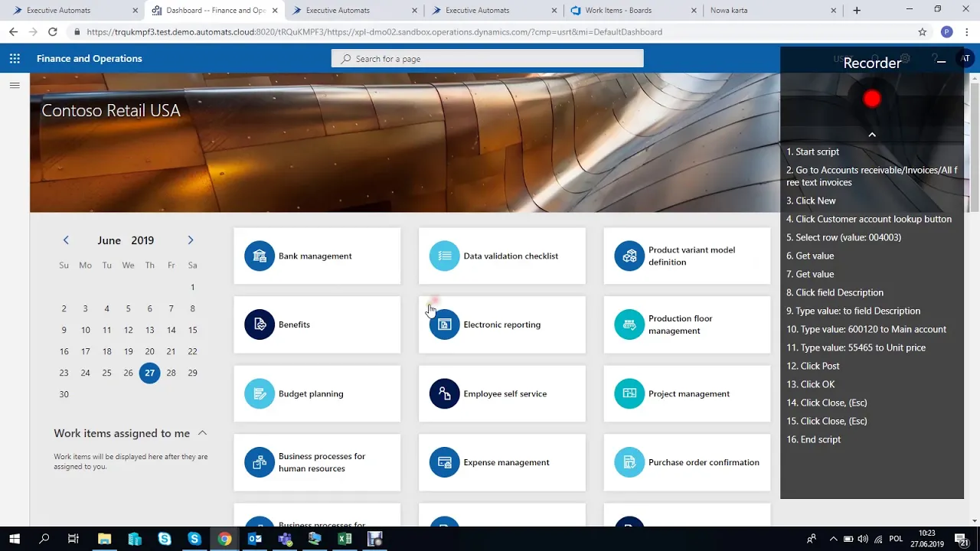Collapse the Work items assigned to me section
This screenshot has width=980, height=551.
(x=202, y=432)
